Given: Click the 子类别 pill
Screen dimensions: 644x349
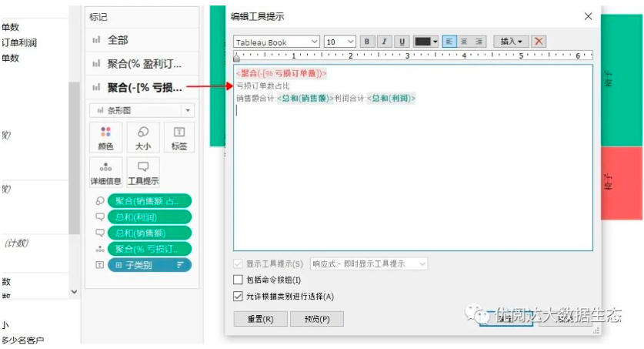Looking at the screenshot, I should (x=149, y=265).
